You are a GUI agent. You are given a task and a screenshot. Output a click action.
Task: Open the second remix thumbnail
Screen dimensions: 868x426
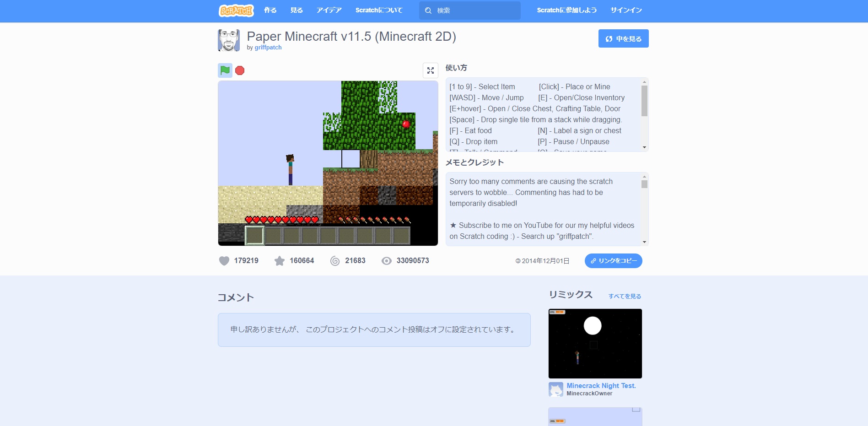click(595, 417)
